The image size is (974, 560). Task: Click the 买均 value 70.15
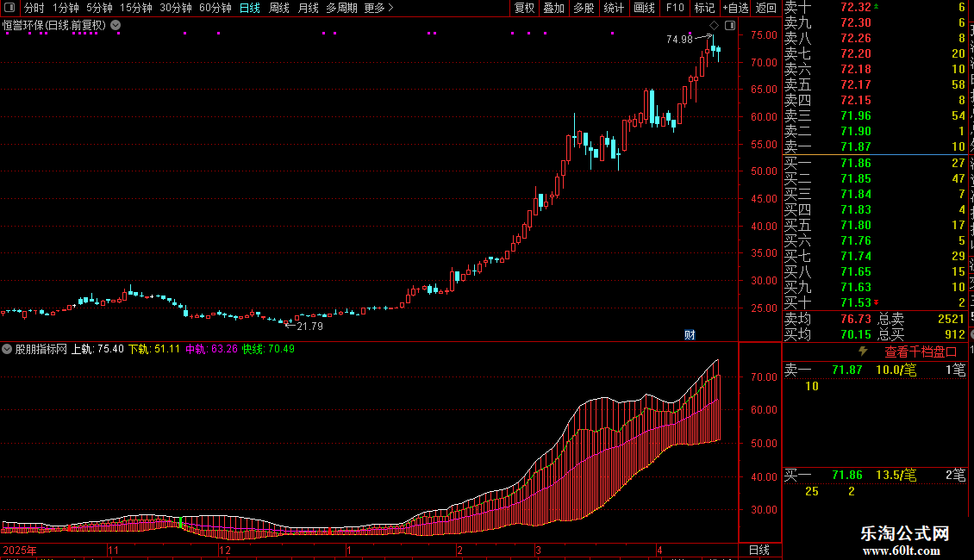click(x=855, y=335)
